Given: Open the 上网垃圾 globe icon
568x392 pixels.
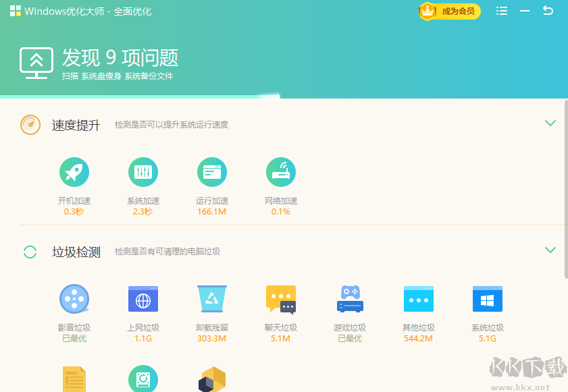Looking at the screenshot, I should 143,299.
